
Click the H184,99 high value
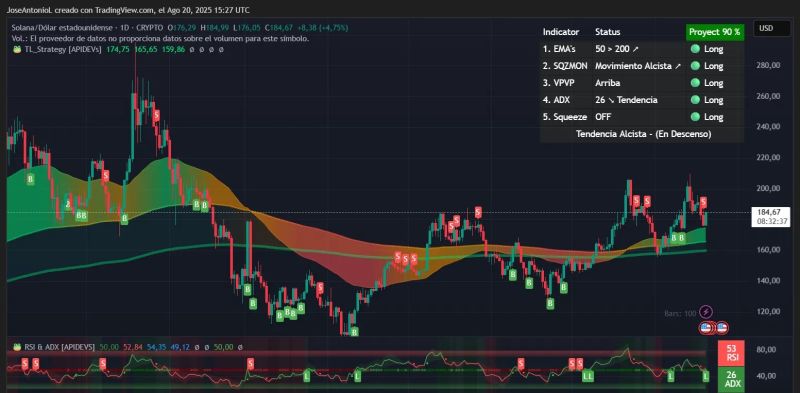(214, 28)
